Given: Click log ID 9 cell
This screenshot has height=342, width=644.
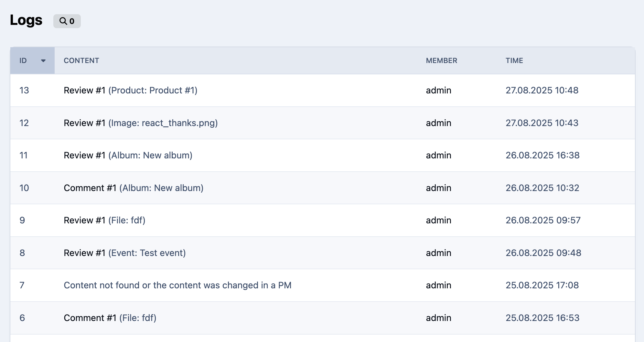Looking at the screenshot, I should (22, 220).
